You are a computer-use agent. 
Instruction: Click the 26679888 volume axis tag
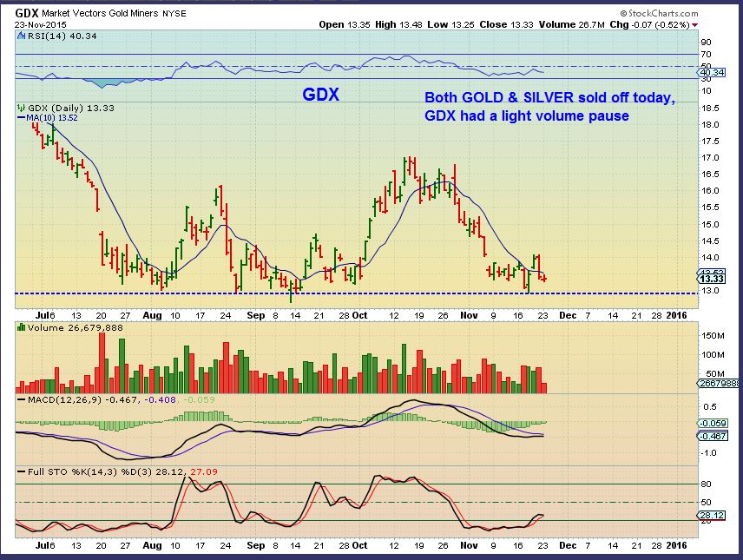click(x=718, y=383)
